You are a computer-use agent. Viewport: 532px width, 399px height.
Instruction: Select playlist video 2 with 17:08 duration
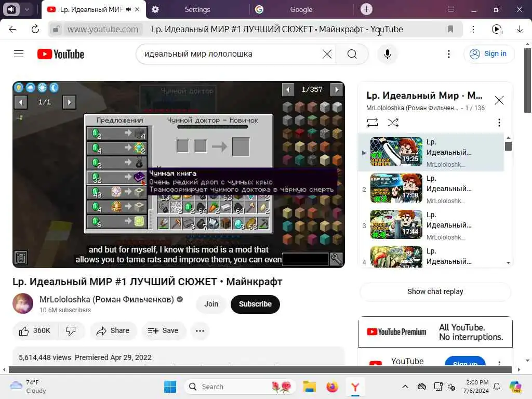click(x=431, y=189)
